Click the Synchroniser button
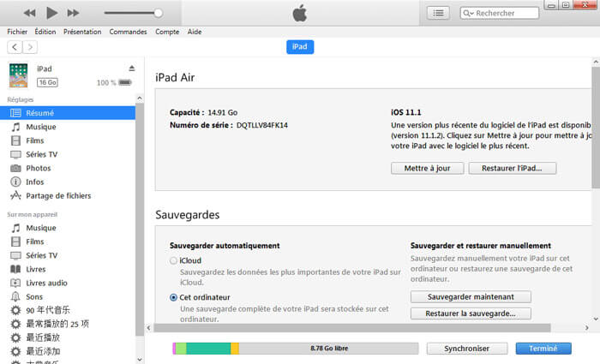Screen dimensions: 600x364 [x=467, y=349]
